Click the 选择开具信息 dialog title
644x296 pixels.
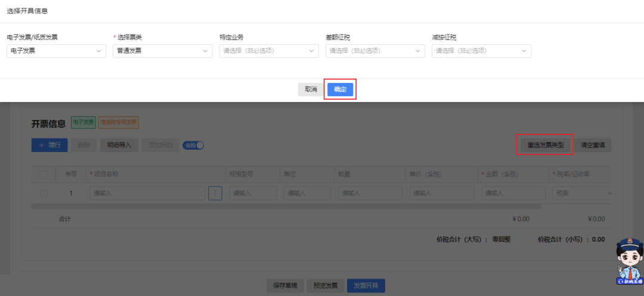coord(27,11)
